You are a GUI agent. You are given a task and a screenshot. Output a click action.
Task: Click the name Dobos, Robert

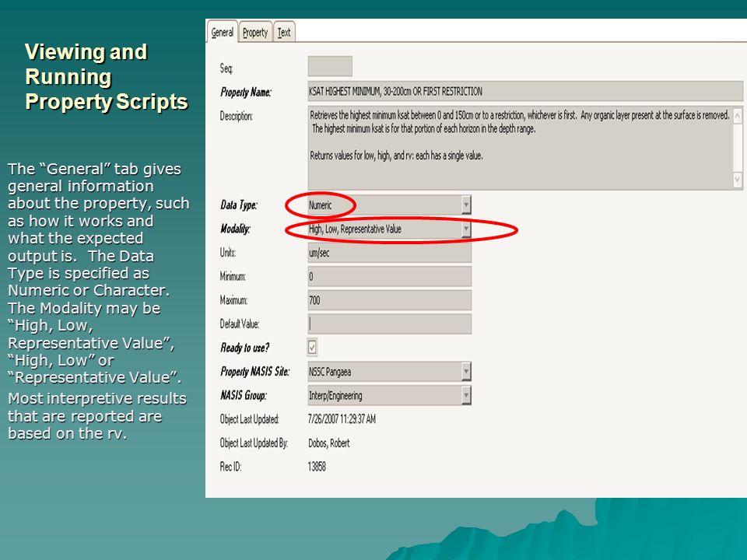tap(328, 443)
